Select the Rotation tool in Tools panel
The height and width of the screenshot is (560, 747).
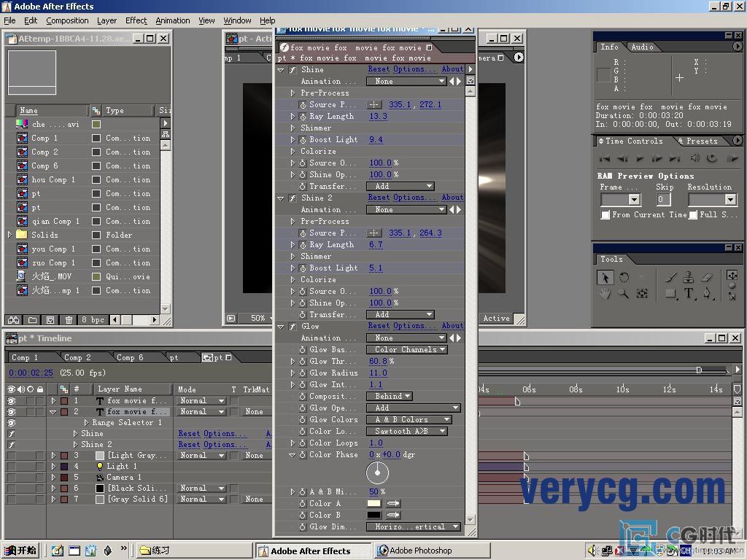[x=624, y=277]
